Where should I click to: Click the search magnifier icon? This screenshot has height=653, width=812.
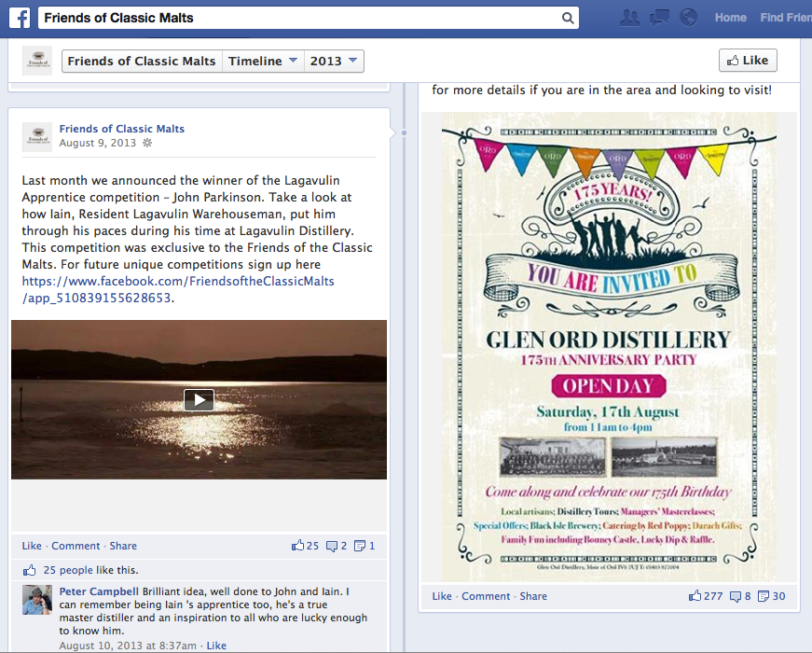coord(568,18)
